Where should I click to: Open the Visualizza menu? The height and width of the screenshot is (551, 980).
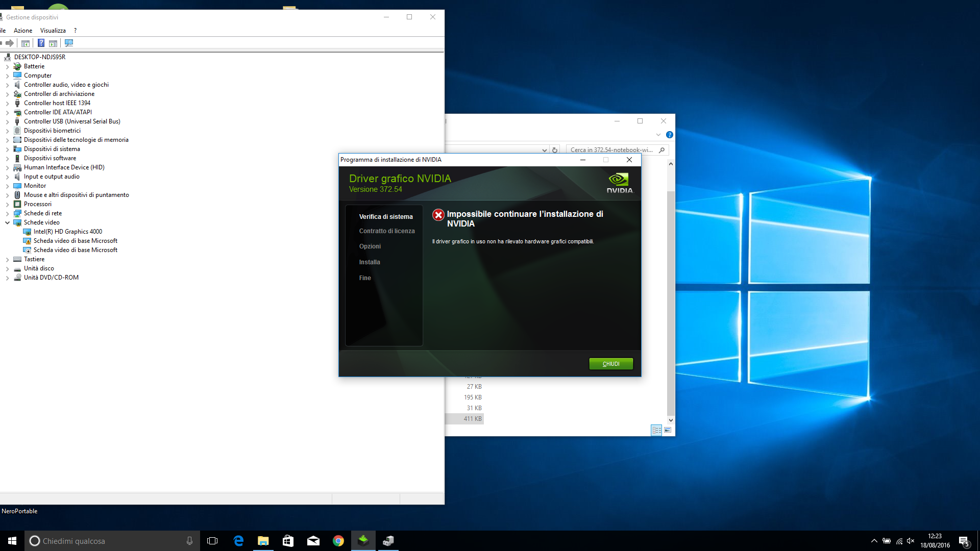(53, 31)
